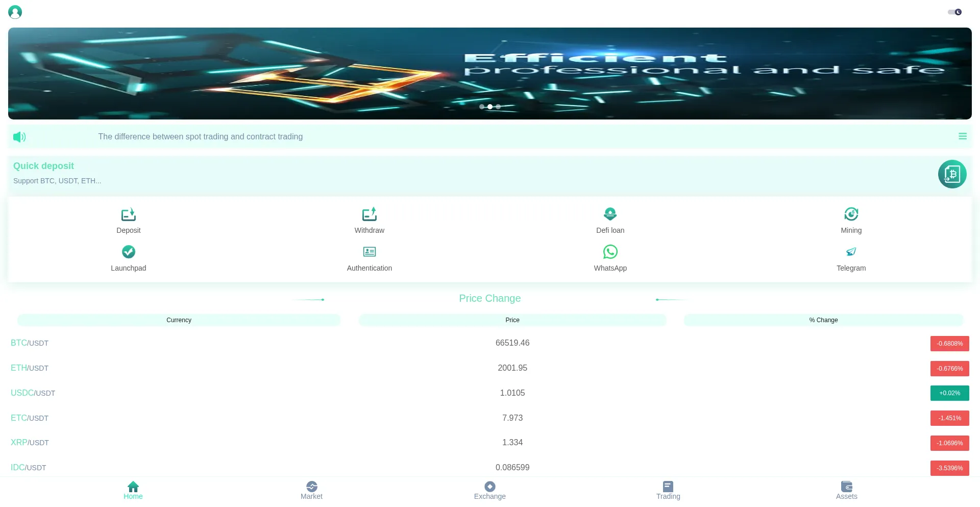Screen dimensions: 980x507
Task: Open the Withdraw icon
Action: (370, 214)
